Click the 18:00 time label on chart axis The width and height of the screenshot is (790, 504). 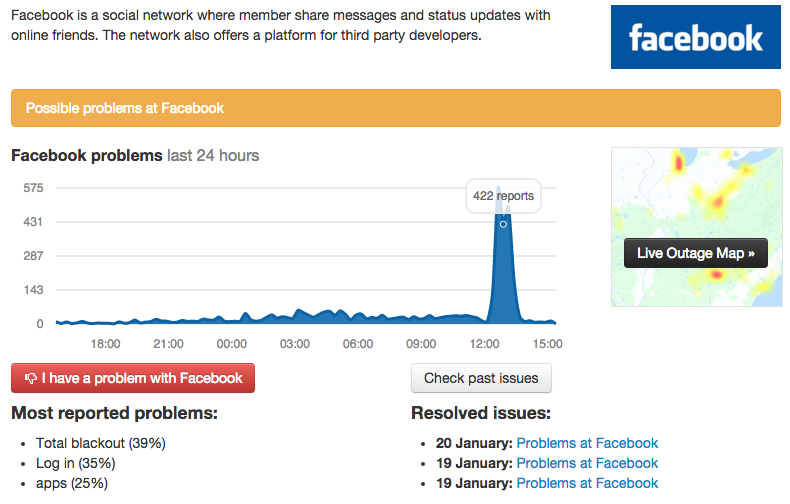[105, 344]
